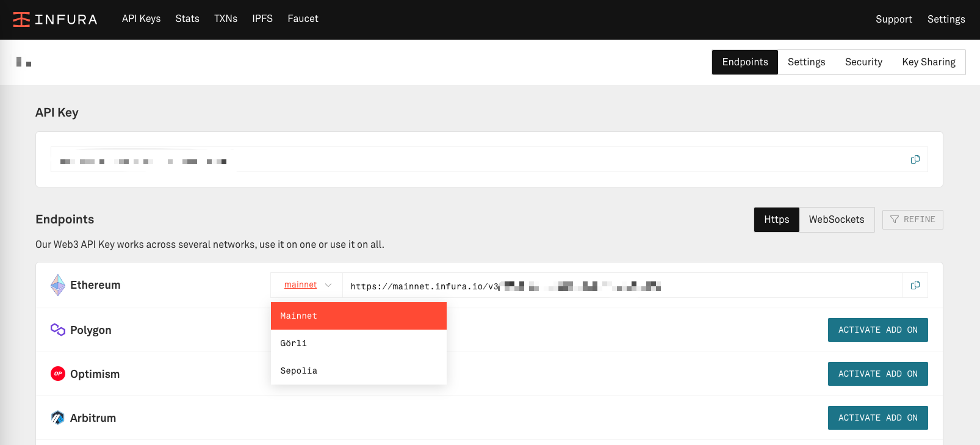
Task: Click the Optimism network icon
Action: point(58,374)
